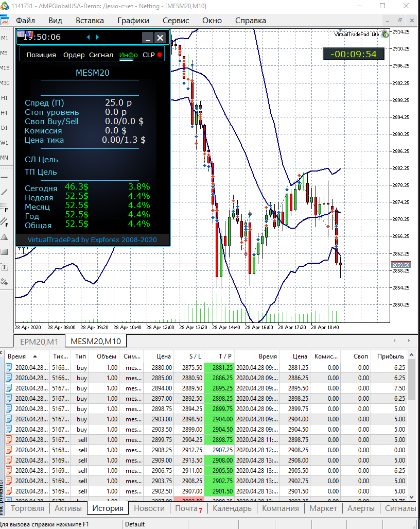Click VirtualTradePad by Expforex 2008-2020 link
Viewport: 420px width, 529px height.
[92, 240]
